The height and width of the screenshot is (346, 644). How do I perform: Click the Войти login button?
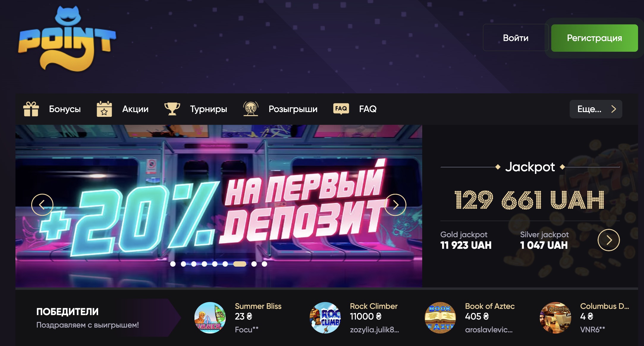tap(516, 38)
